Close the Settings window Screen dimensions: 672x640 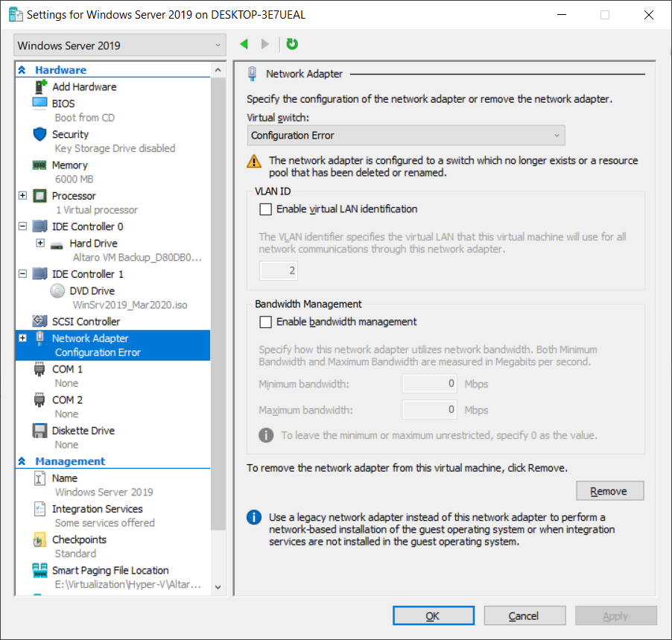649,15
